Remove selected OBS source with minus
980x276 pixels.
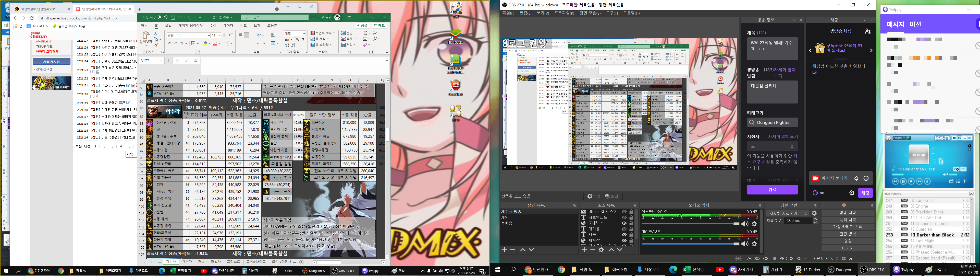click(x=593, y=250)
